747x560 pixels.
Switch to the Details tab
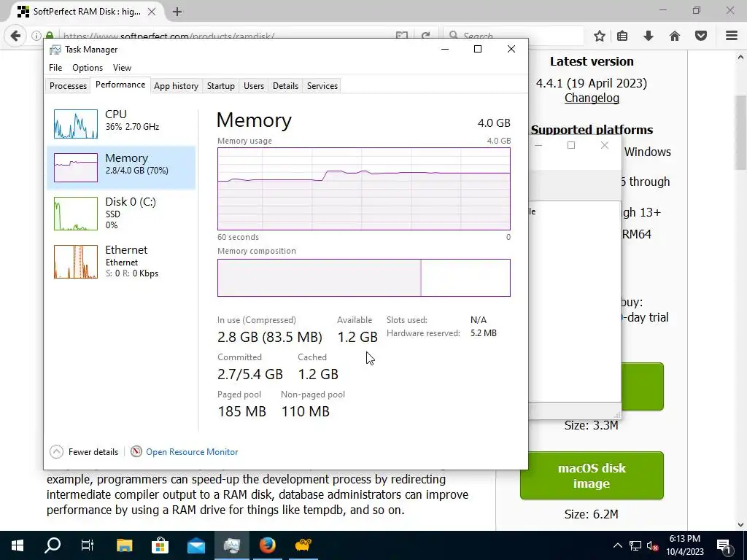click(x=285, y=86)
